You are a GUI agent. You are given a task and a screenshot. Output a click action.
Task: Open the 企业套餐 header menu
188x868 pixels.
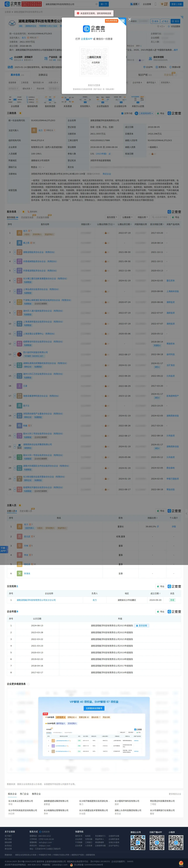147,4
